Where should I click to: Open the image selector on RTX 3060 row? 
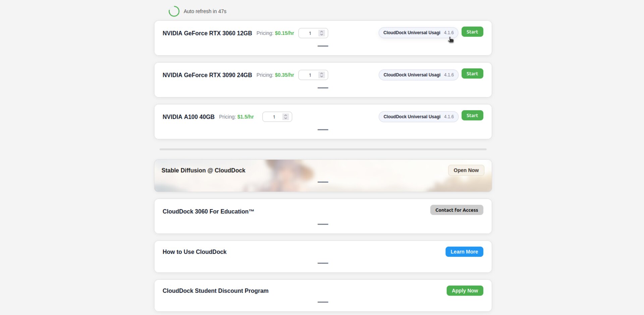[418, 33]
